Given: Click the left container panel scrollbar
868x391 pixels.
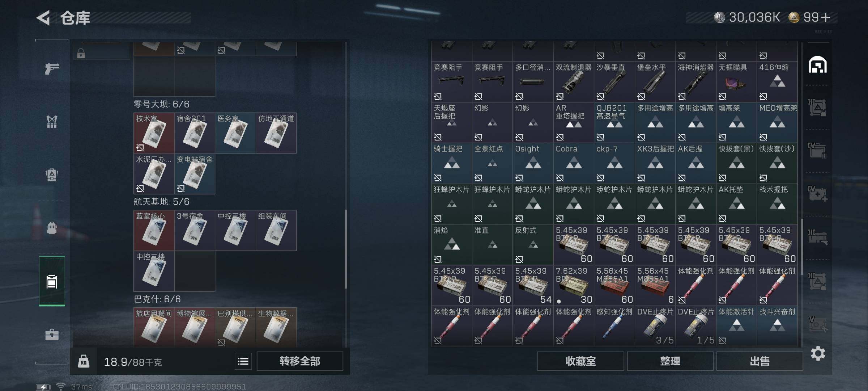Looking at the screenshot, I should point(346,249).
